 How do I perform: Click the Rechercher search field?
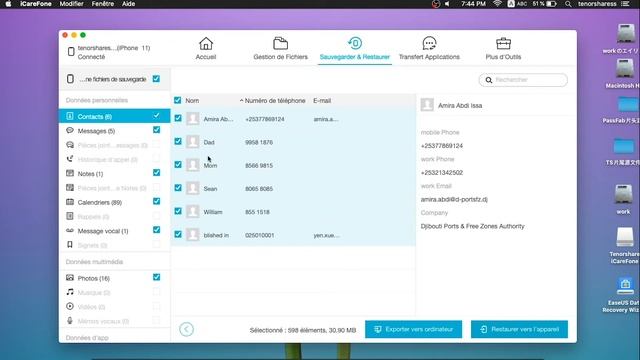pyautogui.click(x=523, y=80)
